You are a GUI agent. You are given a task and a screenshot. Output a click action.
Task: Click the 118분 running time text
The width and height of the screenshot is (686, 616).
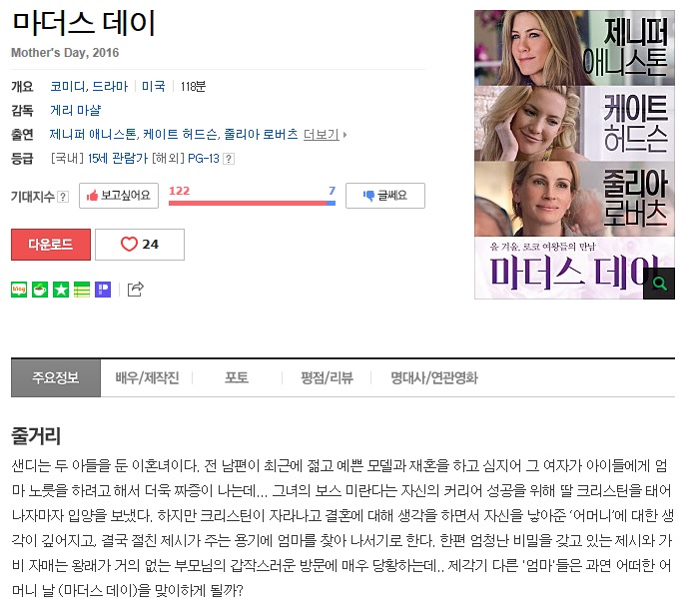[x=193, y=87]
